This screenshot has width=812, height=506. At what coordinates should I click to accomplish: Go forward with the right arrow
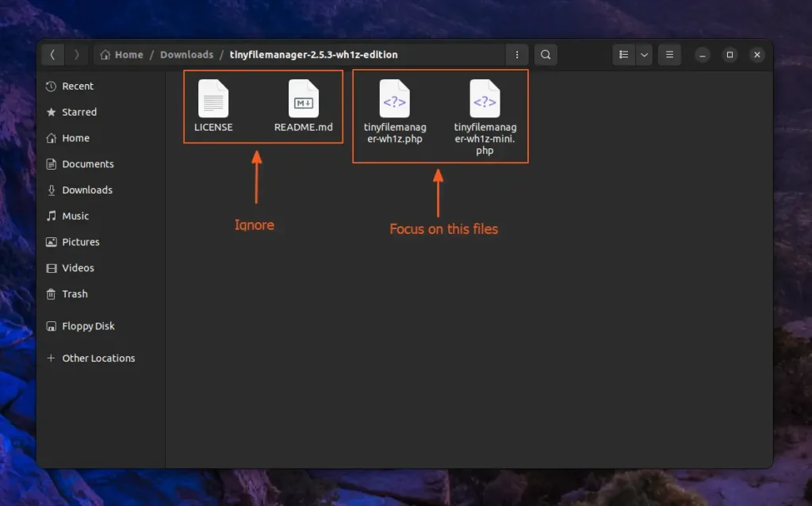[76, 55]
